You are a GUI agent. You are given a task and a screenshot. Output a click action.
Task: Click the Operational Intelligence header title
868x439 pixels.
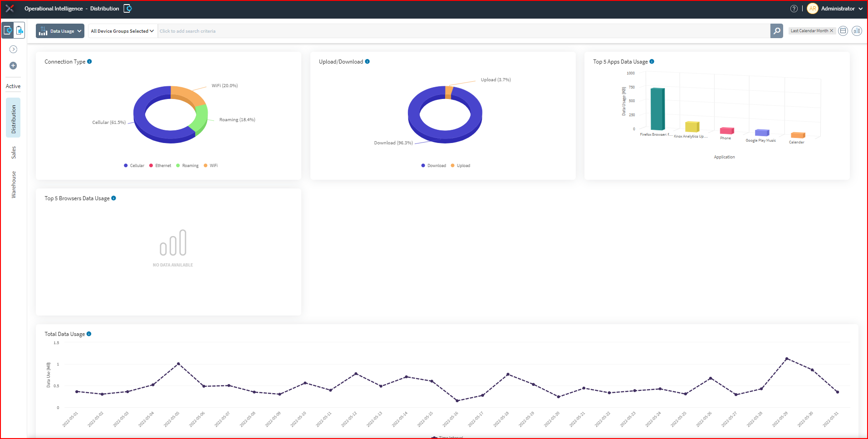click(x=54, y=9)
